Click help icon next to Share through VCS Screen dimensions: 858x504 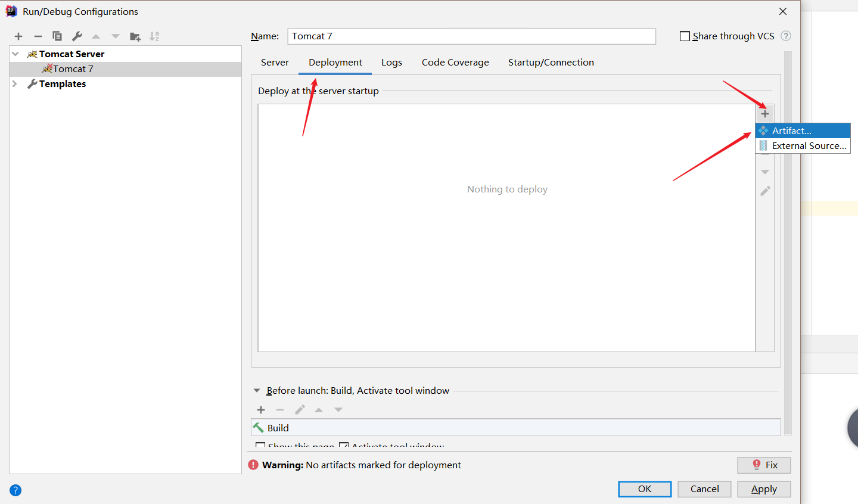tap(786, 36)
